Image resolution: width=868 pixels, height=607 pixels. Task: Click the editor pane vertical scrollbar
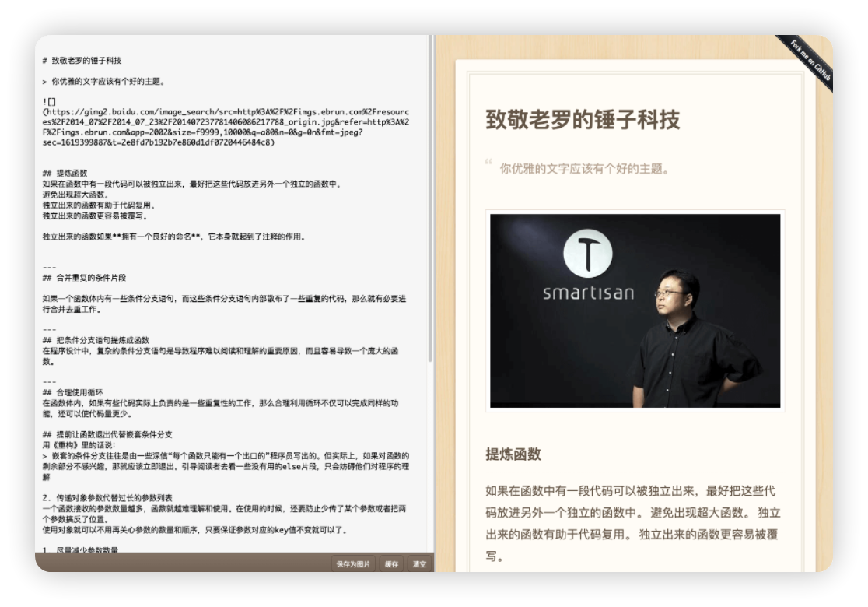tap(430, 199)
